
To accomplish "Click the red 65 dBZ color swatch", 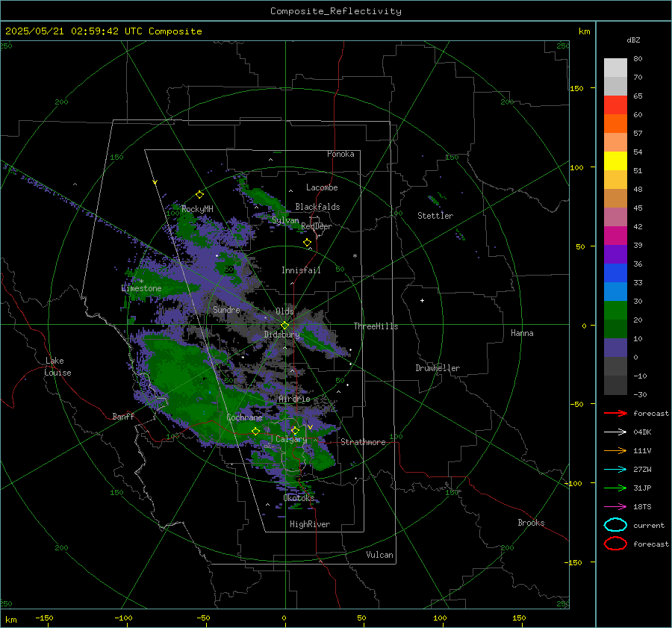I will (615, 105).
